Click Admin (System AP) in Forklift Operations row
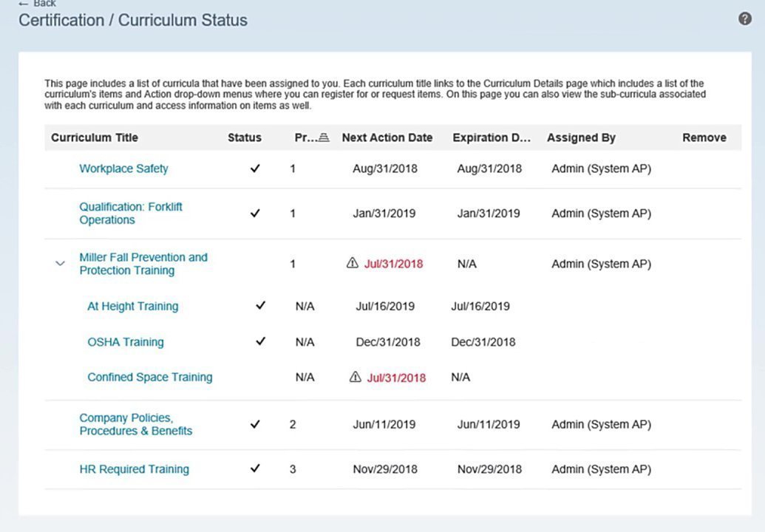 pyautogui.click(x=602, y=214)
